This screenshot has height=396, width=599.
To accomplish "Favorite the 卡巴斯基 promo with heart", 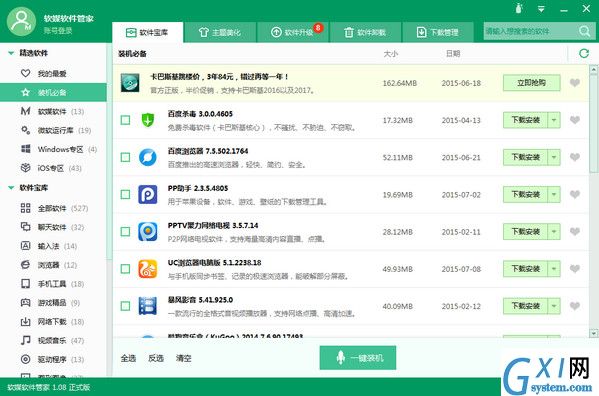I will pos(575,82).
